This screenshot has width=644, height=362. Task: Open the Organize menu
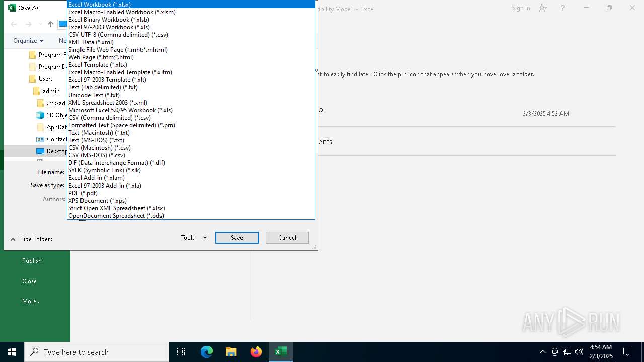coord(28,41)
